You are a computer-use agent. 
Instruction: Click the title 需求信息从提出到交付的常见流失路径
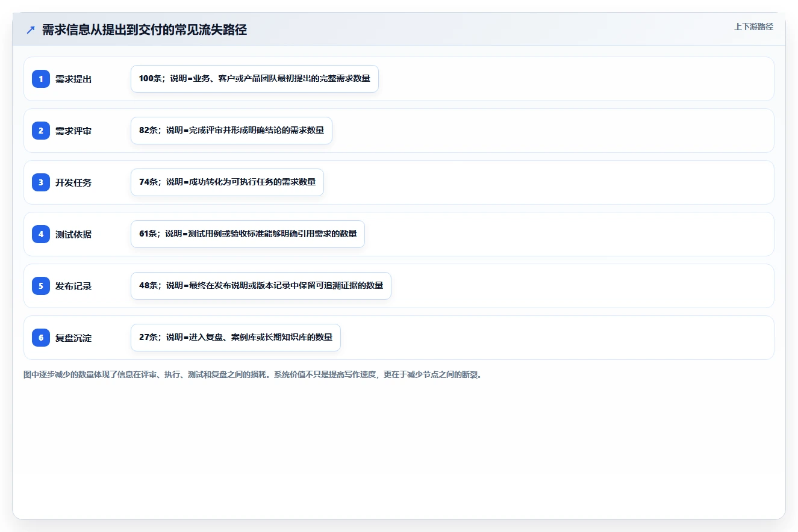point(145,30)
